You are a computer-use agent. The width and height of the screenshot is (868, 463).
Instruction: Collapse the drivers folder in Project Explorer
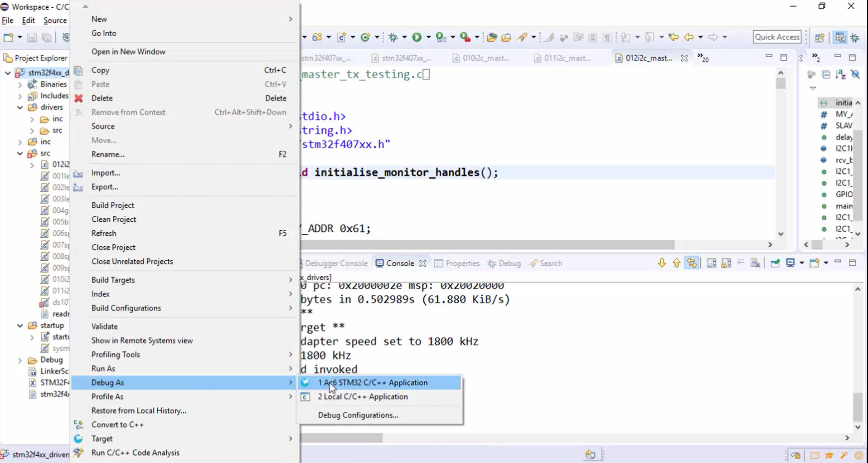pyautogui.click(x=20, y=107)
